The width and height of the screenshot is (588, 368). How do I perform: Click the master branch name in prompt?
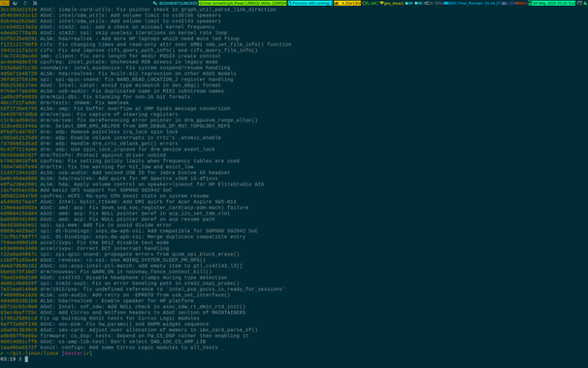click(74, 353)
